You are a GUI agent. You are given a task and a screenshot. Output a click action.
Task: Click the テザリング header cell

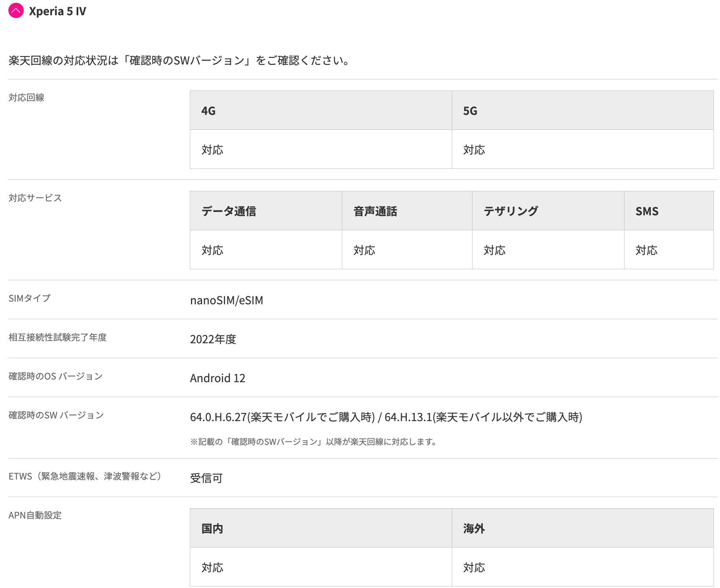point(548,211)
